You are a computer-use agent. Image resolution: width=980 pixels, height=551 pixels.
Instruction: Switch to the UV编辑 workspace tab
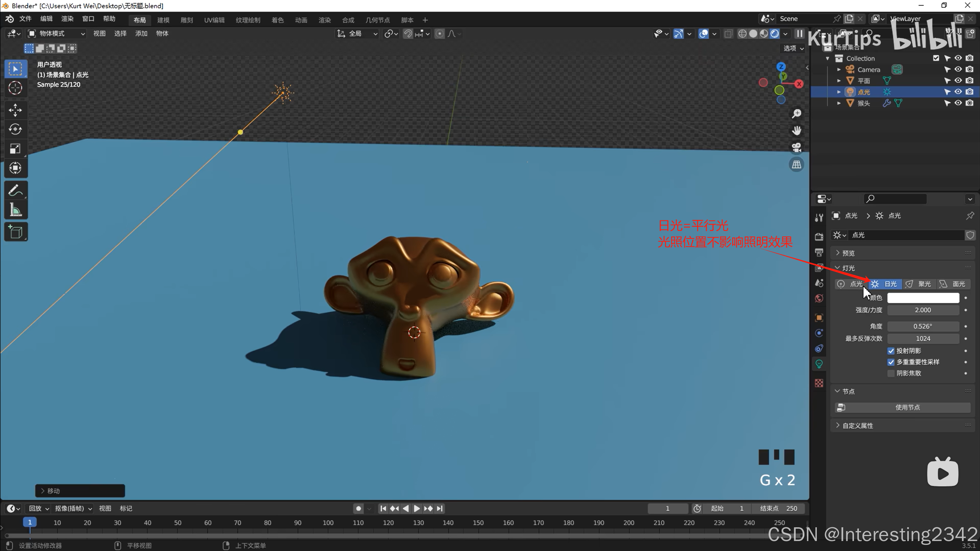(x=214, y=20)
